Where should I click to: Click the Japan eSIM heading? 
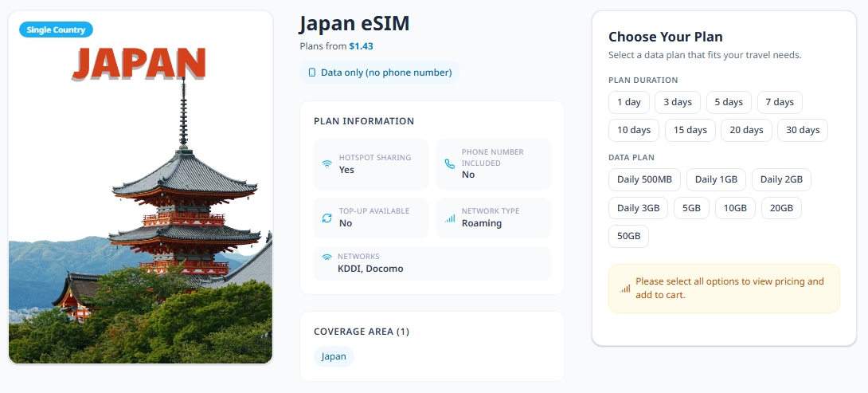pos(354,24)
